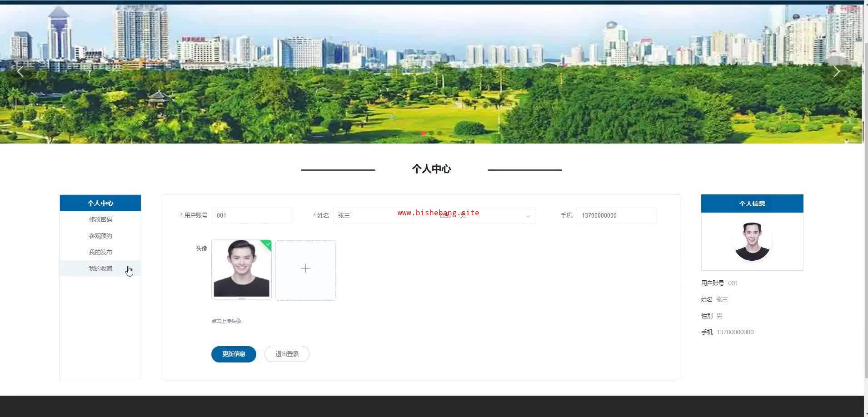Click the 更新信息 button

[x=234, y=354]
